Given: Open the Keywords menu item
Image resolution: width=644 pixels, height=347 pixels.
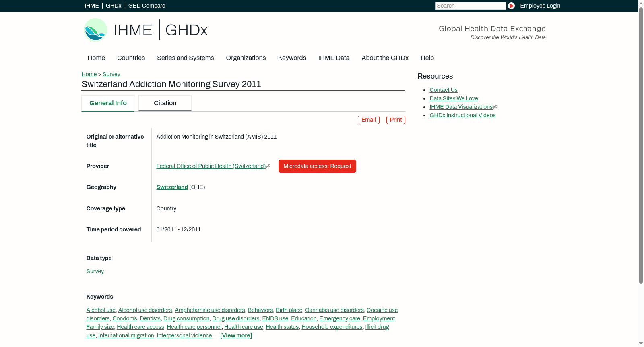Looking at the screenshot, I should [x=292, y=58].
